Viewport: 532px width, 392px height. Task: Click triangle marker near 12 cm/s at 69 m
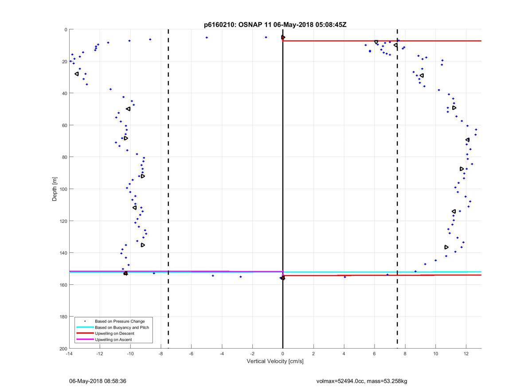pyautogui.click(x=467, y=140)
